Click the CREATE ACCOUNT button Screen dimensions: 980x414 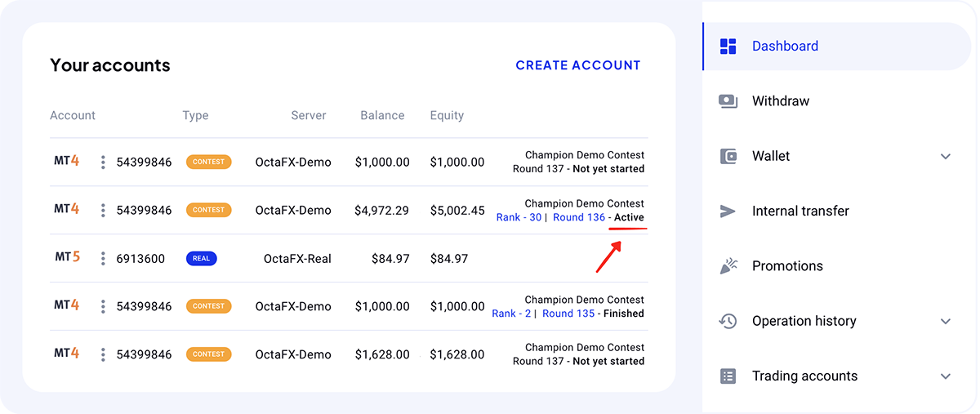578,65
